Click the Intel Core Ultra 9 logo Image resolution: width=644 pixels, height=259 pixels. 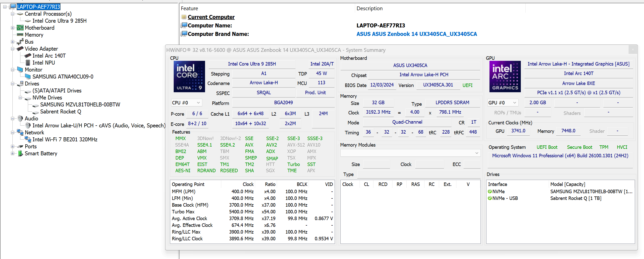pyautogui.click(x=189, y=77)
